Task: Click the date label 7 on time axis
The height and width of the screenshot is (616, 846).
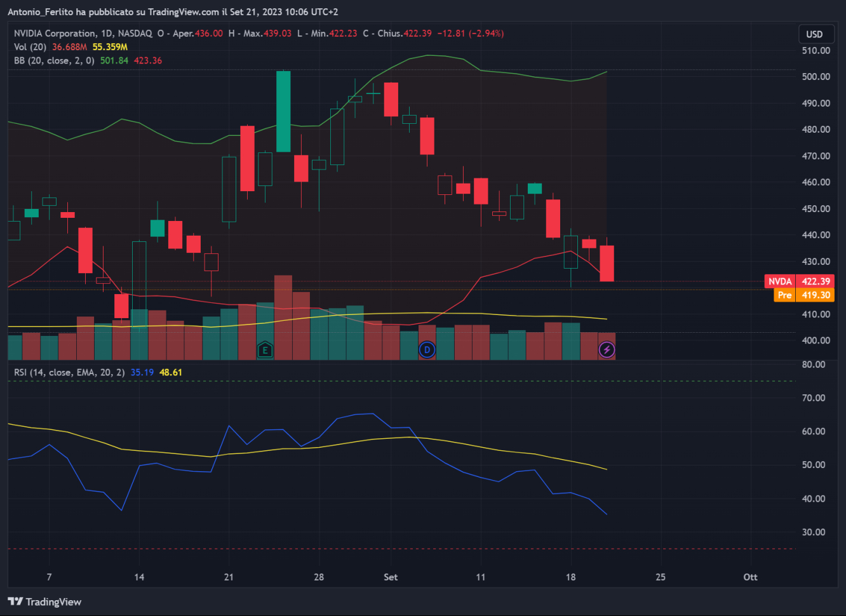Action: [x=49, y=577]
